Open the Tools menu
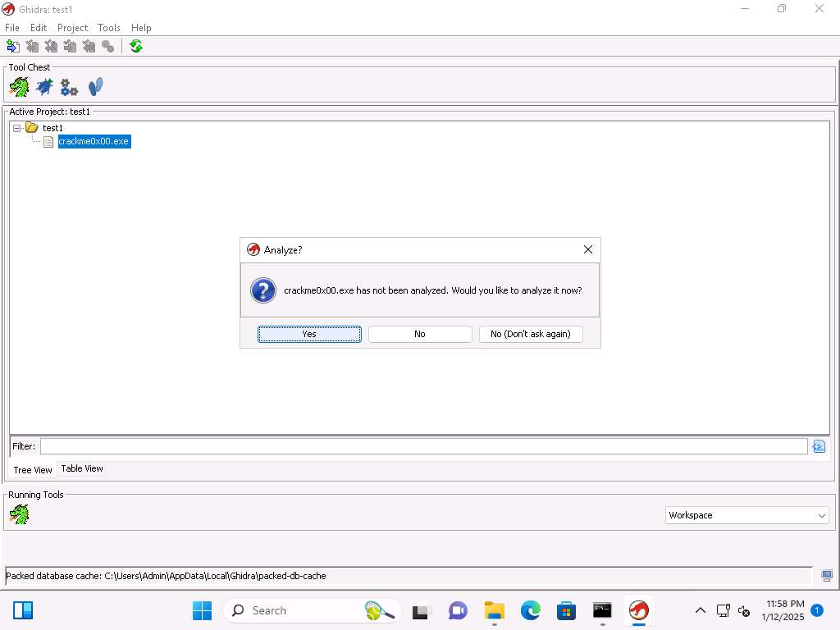 tap(109, 28)
